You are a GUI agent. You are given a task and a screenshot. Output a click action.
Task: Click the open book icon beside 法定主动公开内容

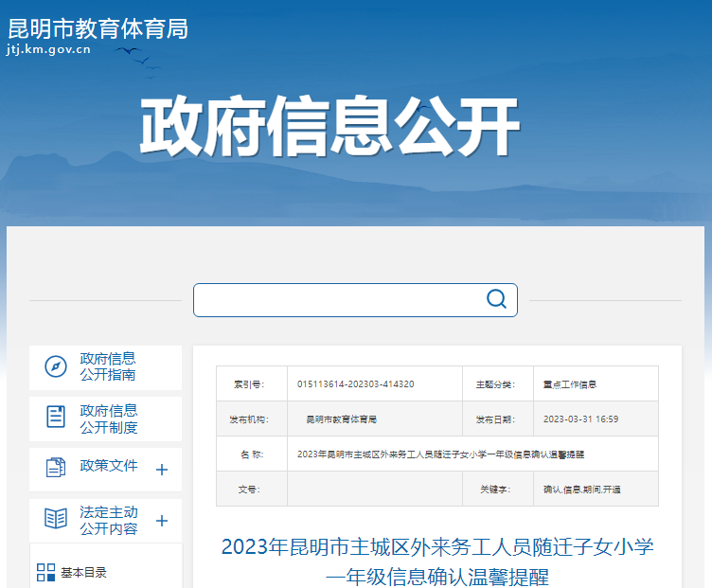tap(56, 518)
